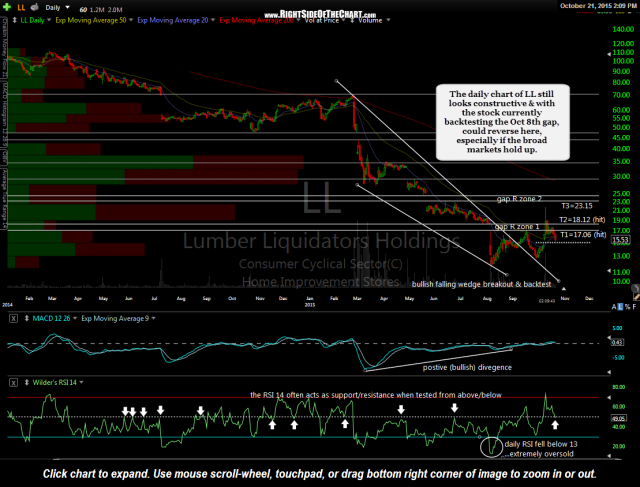Screen dimensions: 640x487
Task: Click the T3=23.15 target label
Action: tap(577, 206)
